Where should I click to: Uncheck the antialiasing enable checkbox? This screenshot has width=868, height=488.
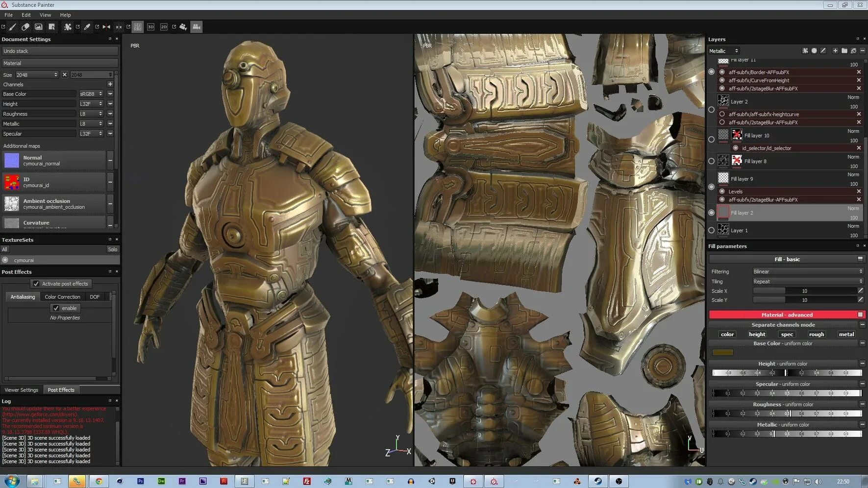point(56,308)
